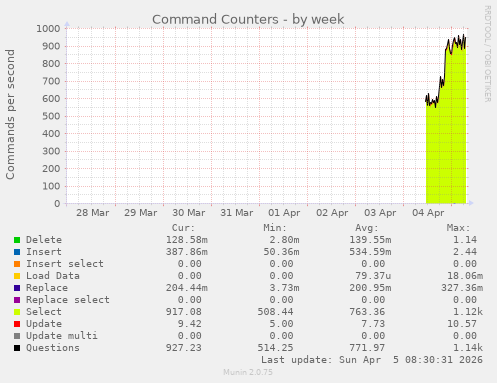This screenshot has height=383, width=497.
Task: Click the '28 Mar' x-axis date label
Action: (92, 213)
